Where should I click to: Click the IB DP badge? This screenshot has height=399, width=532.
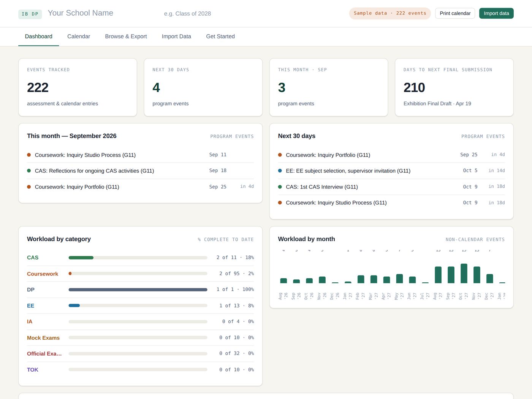pos(30,14)
